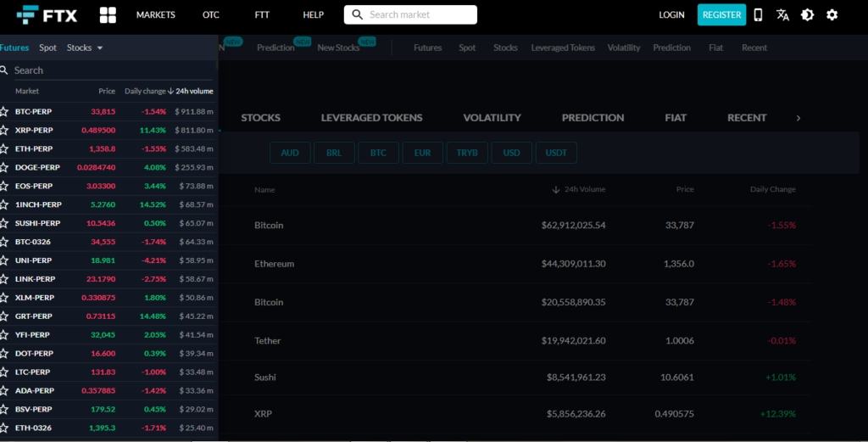
Task: Switch to the sidebar Futures tab
Action: tap(14, 48)
